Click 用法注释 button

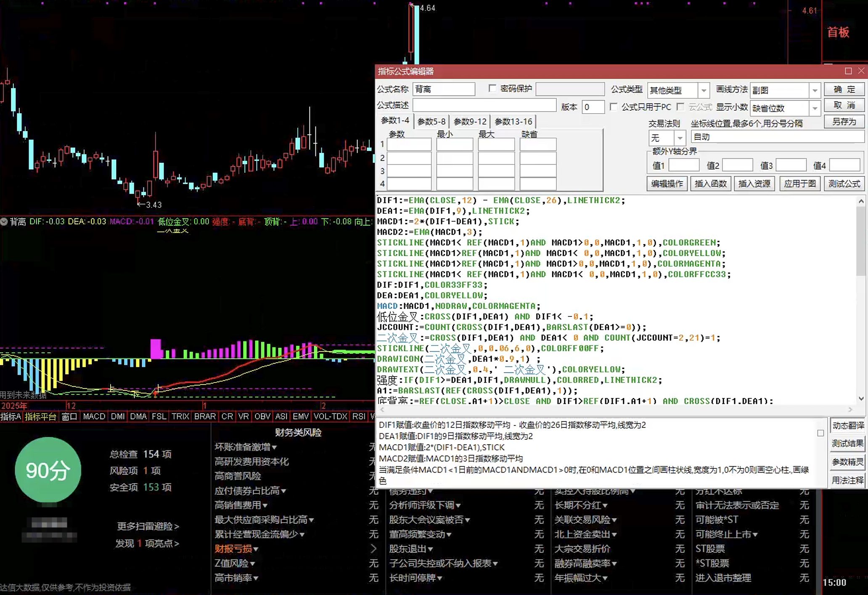847,480
